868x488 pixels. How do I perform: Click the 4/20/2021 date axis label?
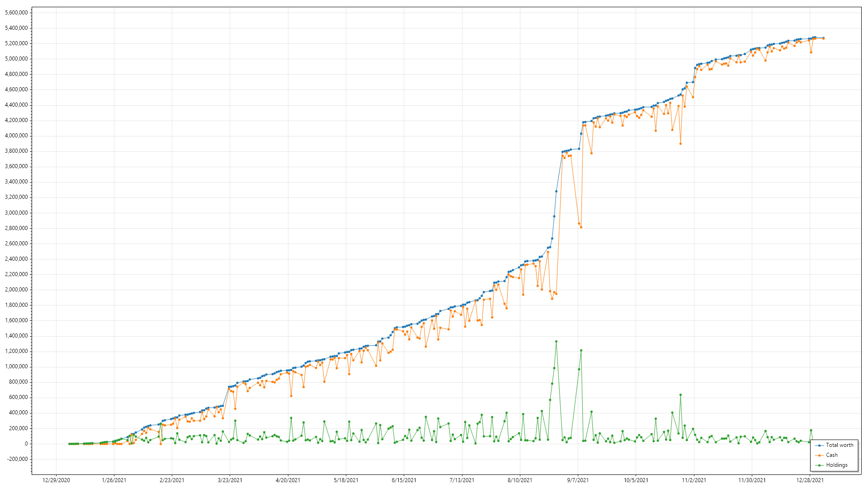coord(288,480)
